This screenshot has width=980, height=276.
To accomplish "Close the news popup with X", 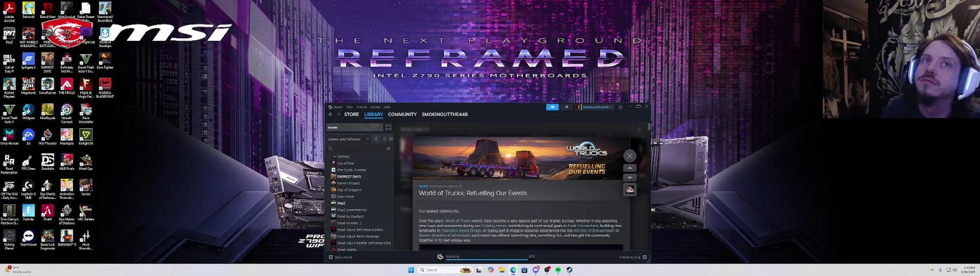I will [x=630, y=156].
